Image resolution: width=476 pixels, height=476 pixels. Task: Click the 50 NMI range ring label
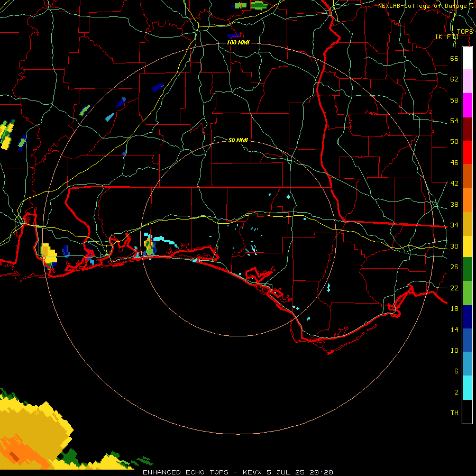point(238,140)
